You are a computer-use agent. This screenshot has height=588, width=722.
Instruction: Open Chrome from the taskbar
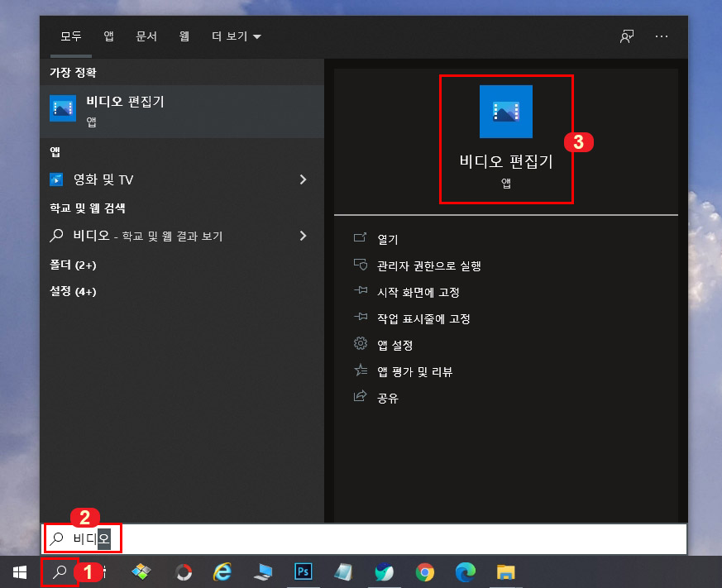tap(424, 571)
